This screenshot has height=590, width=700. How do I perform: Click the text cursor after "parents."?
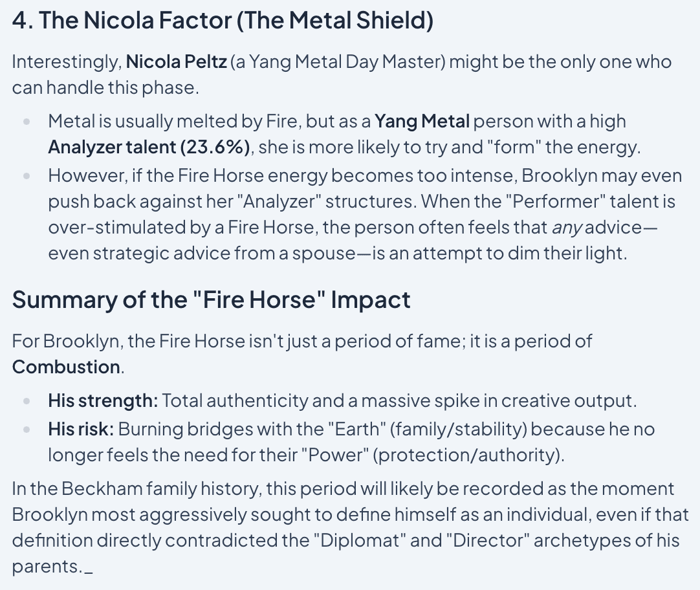pos(89,567)
